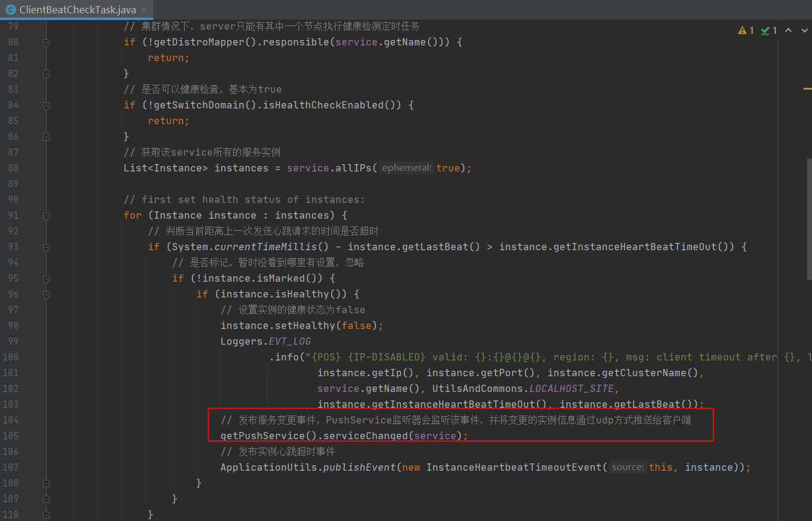Click the comment at line 104 about PushService
Screen dimensions: 812x521
455,420
